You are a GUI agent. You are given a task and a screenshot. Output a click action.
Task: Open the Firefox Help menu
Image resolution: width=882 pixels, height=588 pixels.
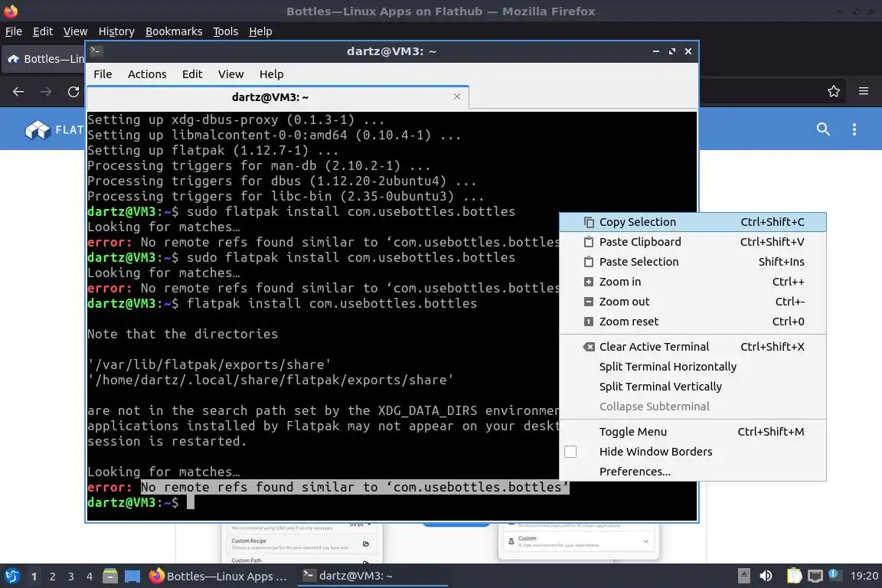(x=260, y=31)
